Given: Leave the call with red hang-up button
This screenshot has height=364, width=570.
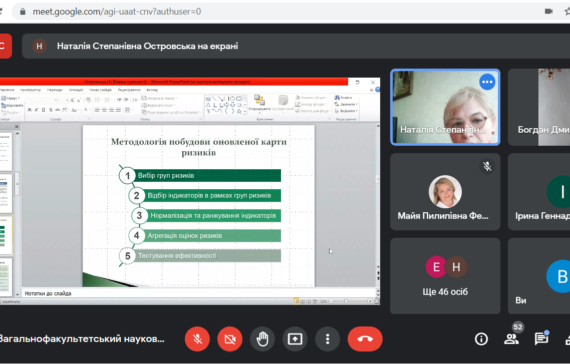Looking at the screenshot, I should point(365,339).
